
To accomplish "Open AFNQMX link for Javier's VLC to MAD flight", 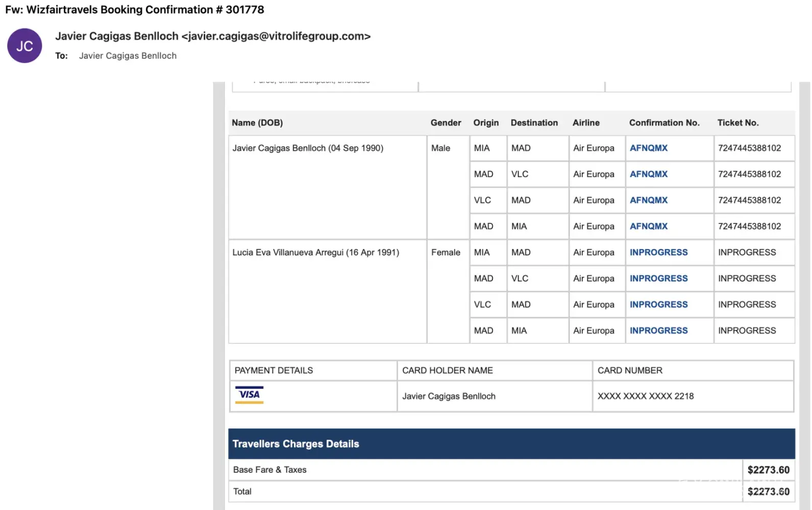I will 649,200.
